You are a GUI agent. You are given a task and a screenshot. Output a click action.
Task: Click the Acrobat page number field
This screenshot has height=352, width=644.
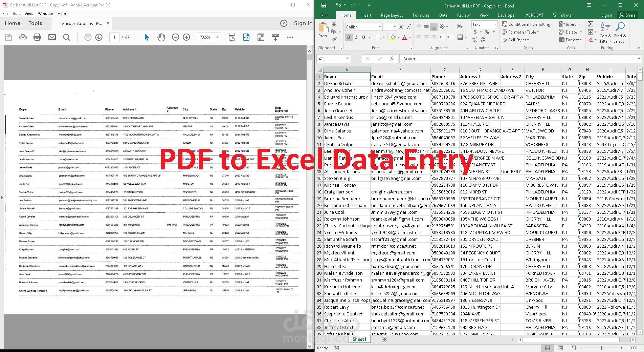coord(114,37)
